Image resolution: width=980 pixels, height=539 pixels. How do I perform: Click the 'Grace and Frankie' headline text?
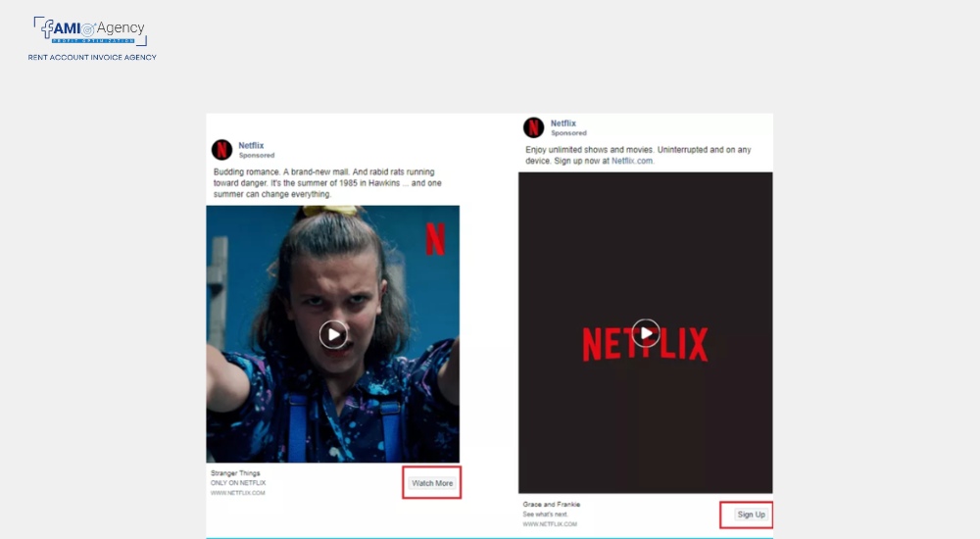click(x=552, y=504)
